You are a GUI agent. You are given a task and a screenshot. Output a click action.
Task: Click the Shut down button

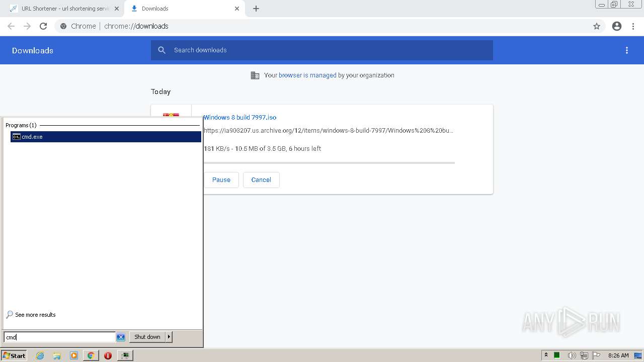147,337
